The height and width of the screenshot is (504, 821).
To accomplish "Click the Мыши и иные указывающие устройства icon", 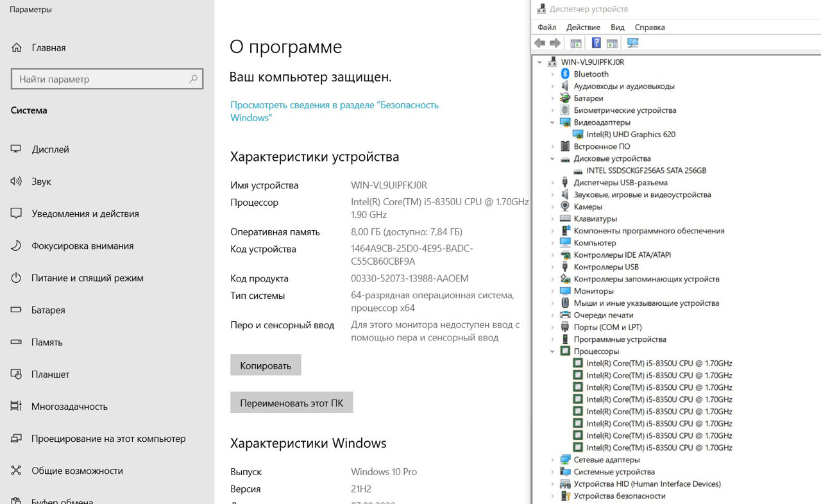I will [x=565, y=303].
